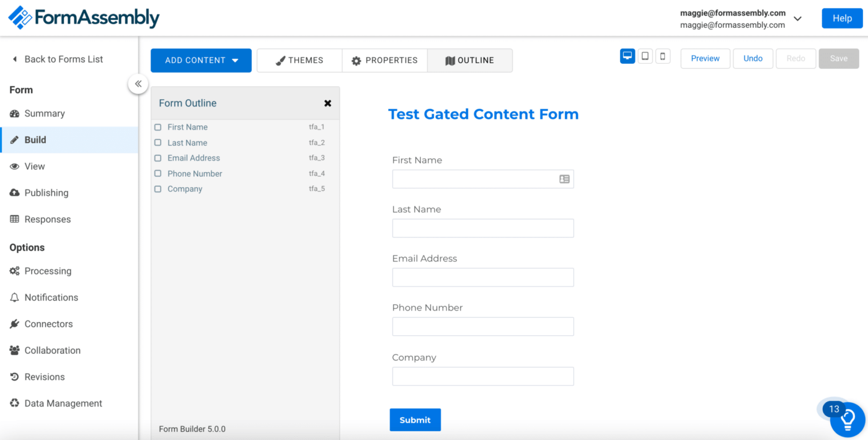Check the Company outline checkbox
The width and height of the screenshot is (868, 440).
coord(158,189)
